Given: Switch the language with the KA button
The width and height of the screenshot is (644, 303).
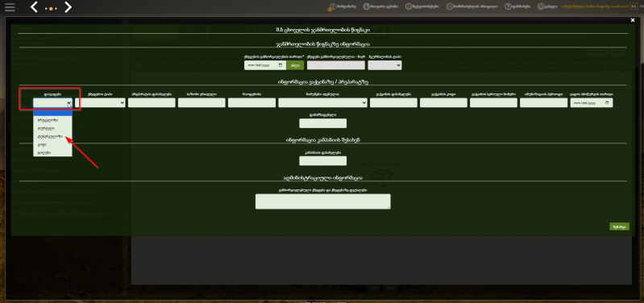Looking at the screenshot, I should (x=633, y=6).
